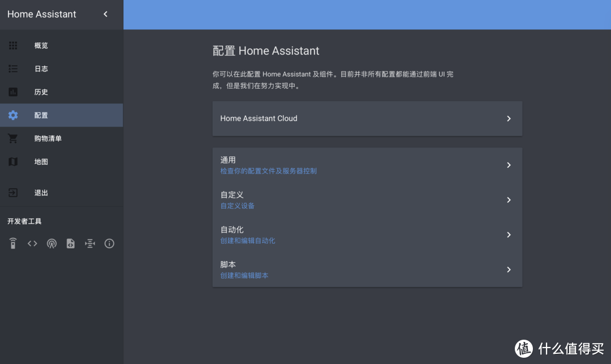The image size is (611, 364).
Task: Open 地图 via the map icon
Action: coord(12,161)
